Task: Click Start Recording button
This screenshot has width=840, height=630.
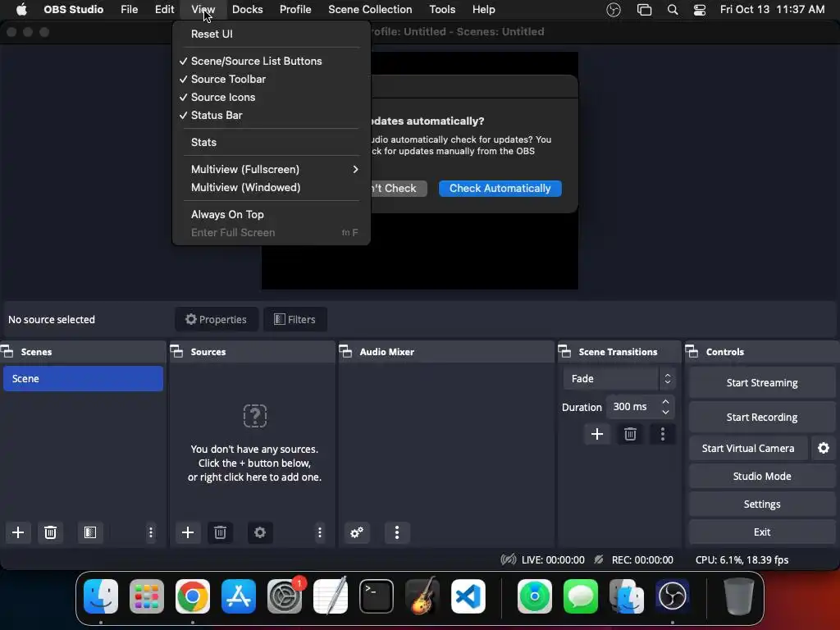Action: (x=762, y=418)
